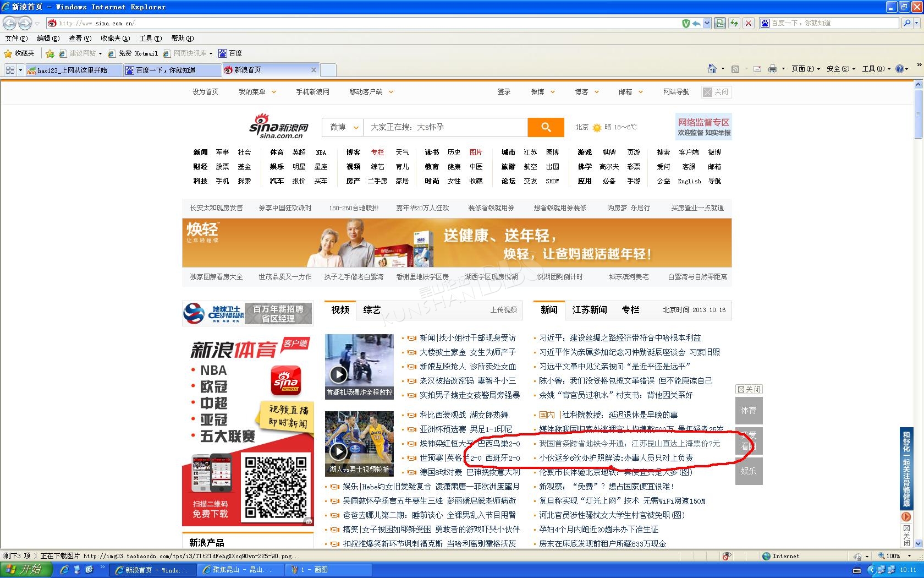Click the page vertical scrollbar thumb
Viewport: 924px width, 578px height.
coord(917,114)
